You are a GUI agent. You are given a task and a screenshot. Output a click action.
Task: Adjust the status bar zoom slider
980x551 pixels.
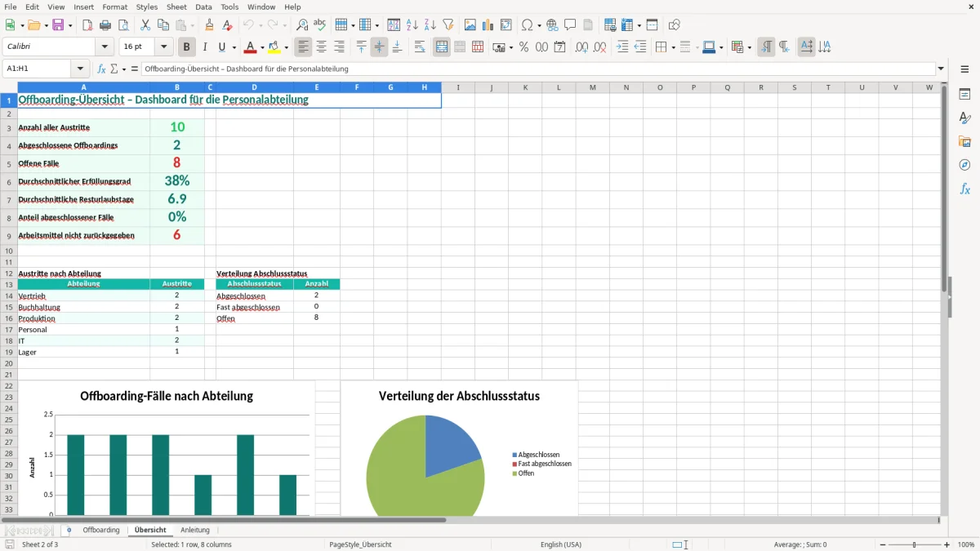pyautogui.click(x=913, y=544)
